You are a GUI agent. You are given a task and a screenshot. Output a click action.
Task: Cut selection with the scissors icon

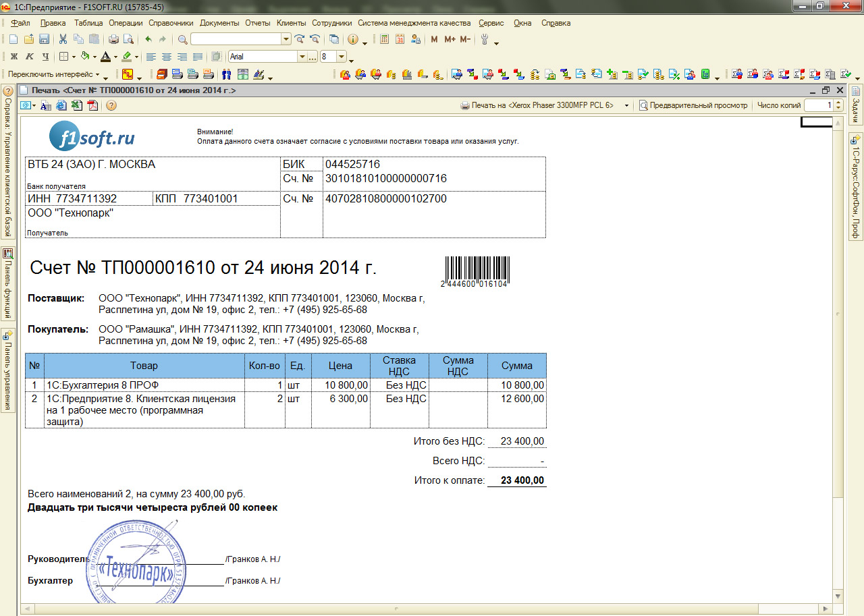(63, 40)
